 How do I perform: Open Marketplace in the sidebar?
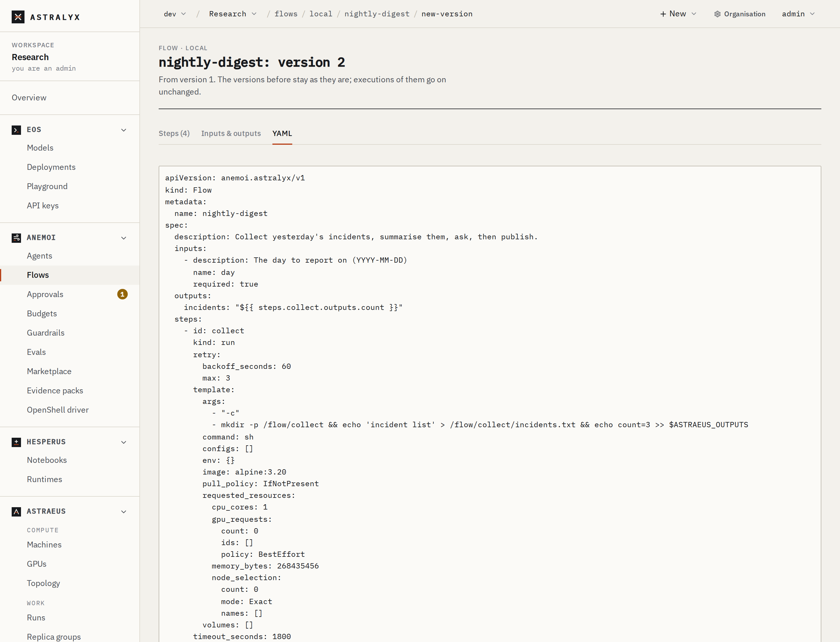[x=49, y=371]
